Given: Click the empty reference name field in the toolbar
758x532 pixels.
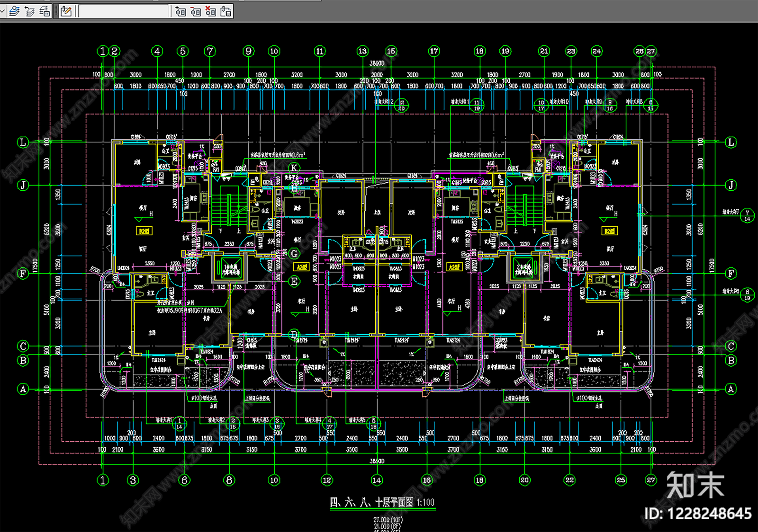Looking at the screenshot, I should point(124,11).
